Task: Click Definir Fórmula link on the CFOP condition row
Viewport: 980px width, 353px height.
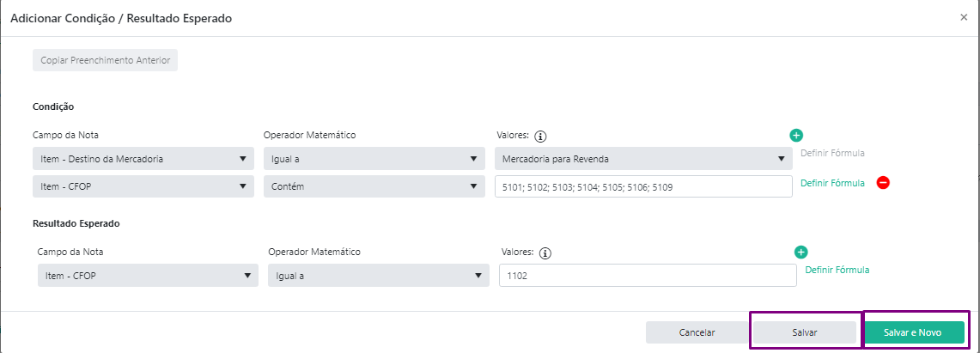Action: click(x=832, y=183)
